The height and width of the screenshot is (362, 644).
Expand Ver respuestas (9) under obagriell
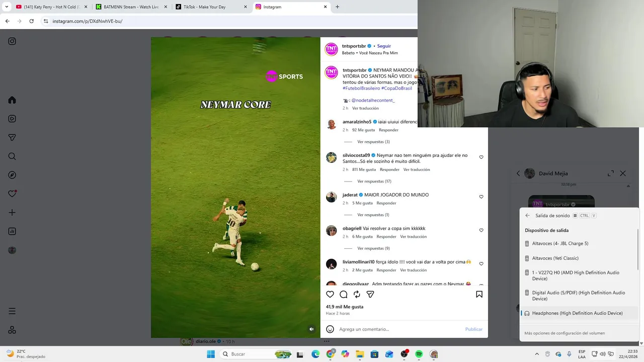373,248
